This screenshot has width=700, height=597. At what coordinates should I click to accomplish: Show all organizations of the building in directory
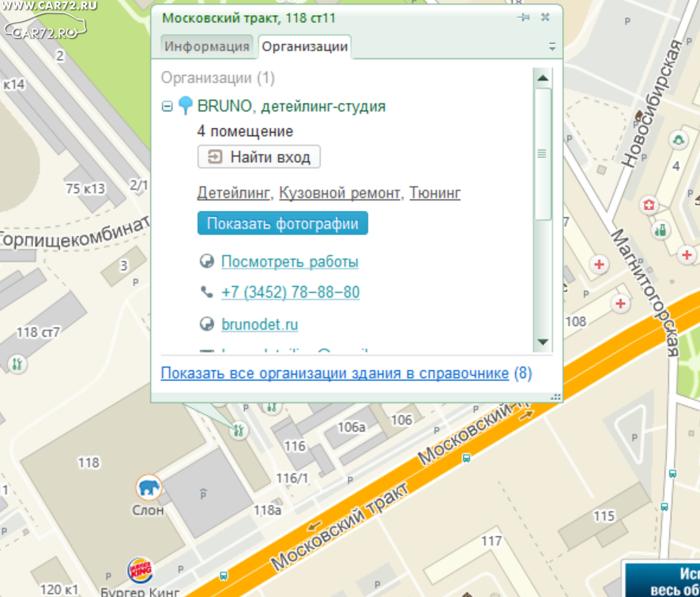[x=334, y=373]
